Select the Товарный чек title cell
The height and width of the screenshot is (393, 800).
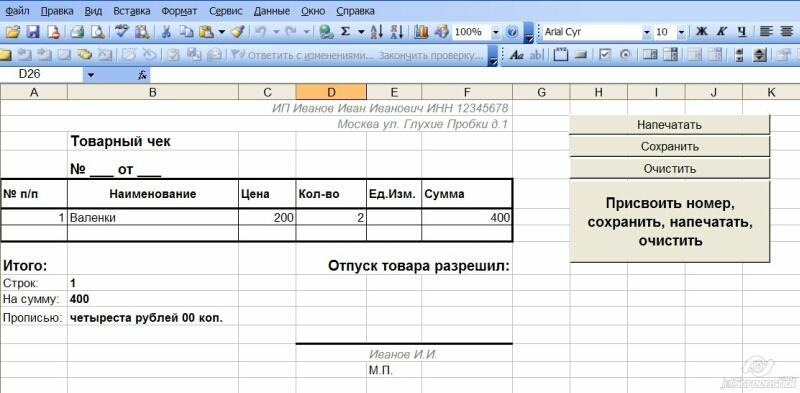coord(153,141)
